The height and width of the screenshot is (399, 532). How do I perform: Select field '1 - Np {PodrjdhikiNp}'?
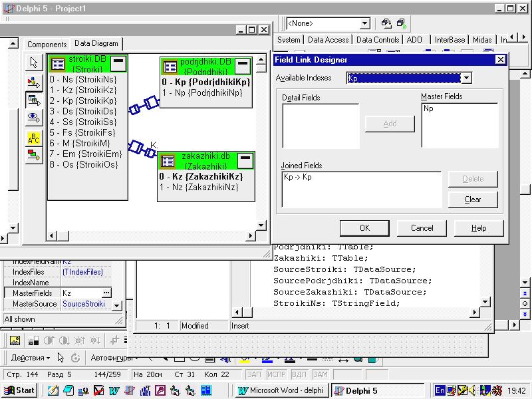202,92
